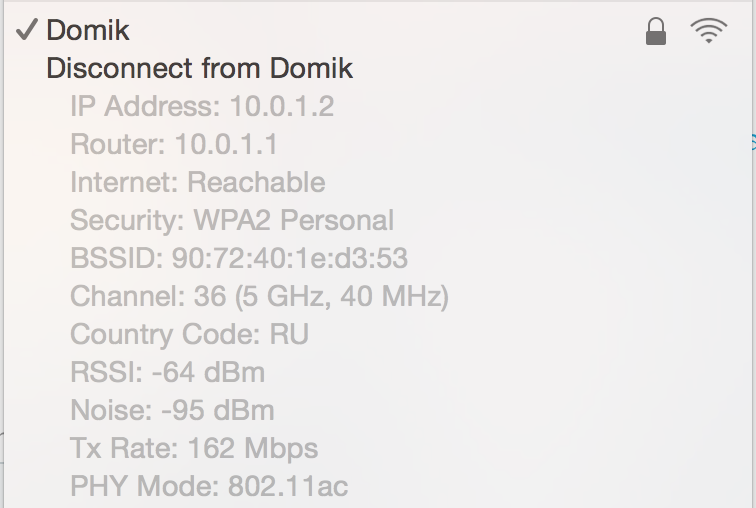Click the PHY Mode: 802.11ac line
Screen dimensions: 756x508
coord(209,486)
